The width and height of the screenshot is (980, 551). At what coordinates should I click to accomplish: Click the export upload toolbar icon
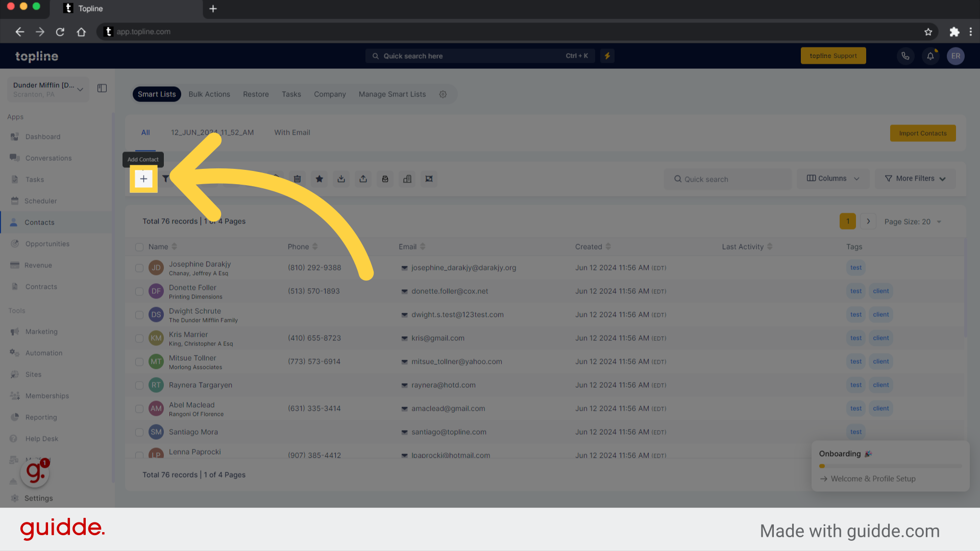[x=363, y=179]
